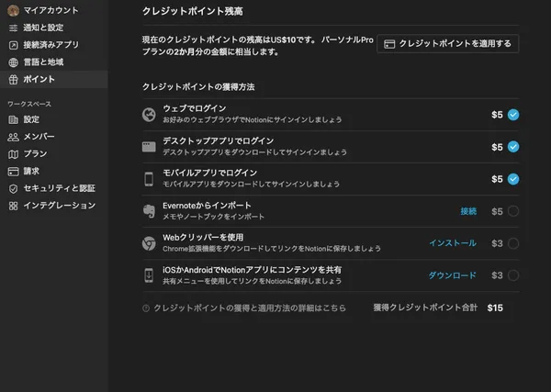This screenshot has width=551, height=392.
Task: Click the 通知と設定 sliders icon
Action: click(x=14, y=28)
